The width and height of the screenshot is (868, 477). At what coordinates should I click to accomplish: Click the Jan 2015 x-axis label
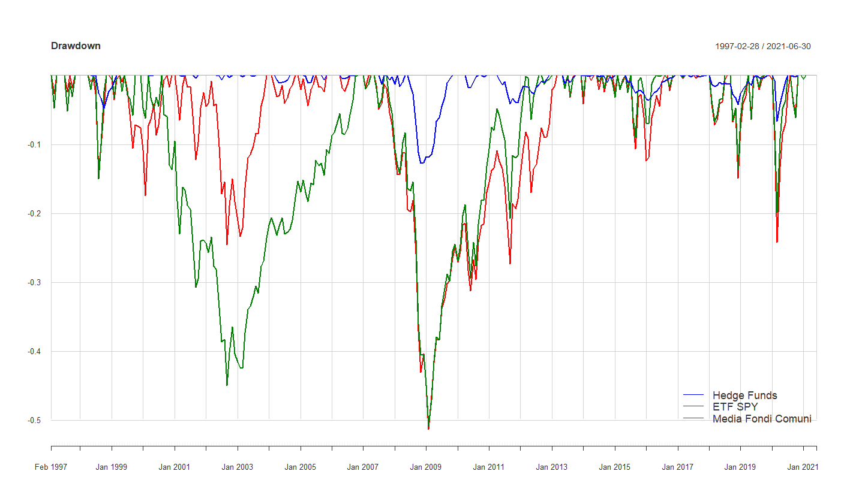point(614,467)
